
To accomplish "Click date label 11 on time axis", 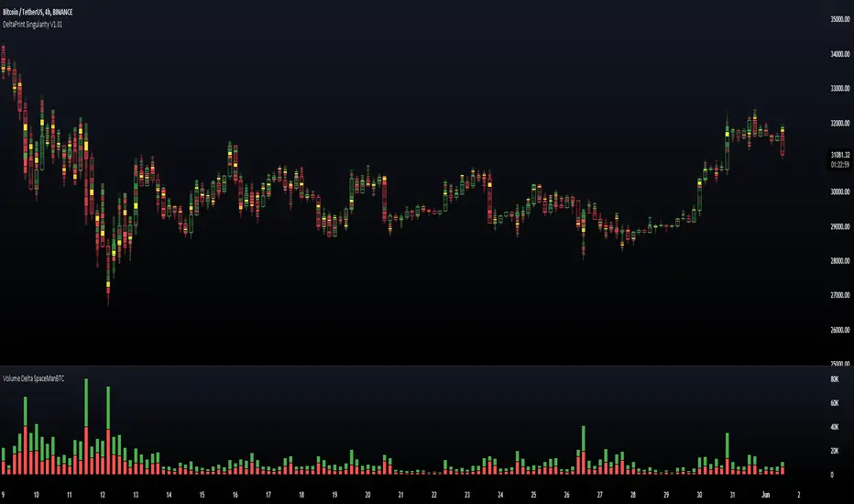I will pyautogui.click(x=69, y=495).
